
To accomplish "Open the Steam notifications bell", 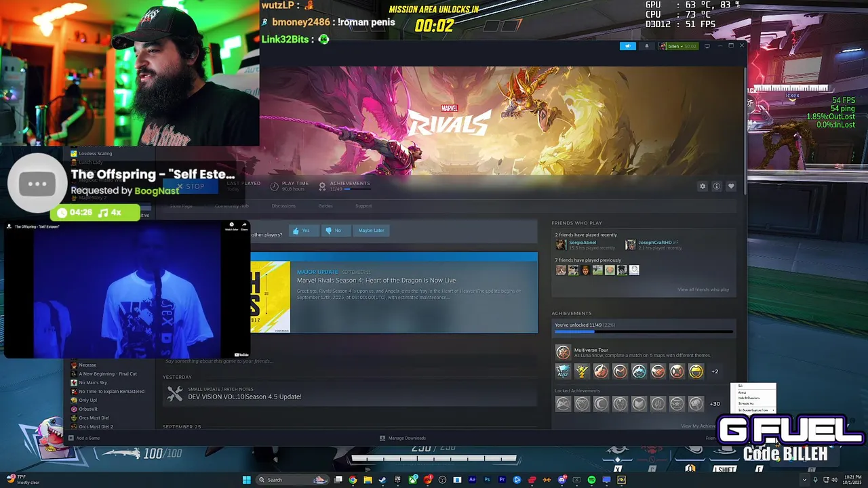I will pyautogui.click(x=646, y=46).
